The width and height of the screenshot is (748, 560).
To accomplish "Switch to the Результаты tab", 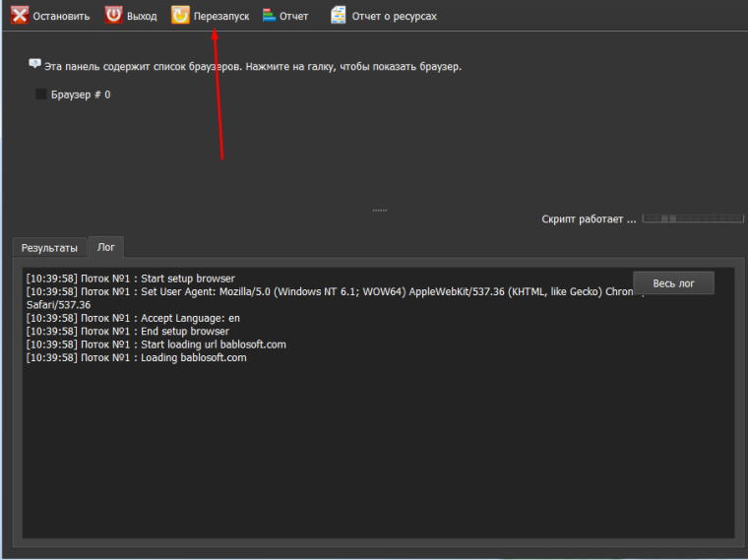I will [x=49, y=248].
